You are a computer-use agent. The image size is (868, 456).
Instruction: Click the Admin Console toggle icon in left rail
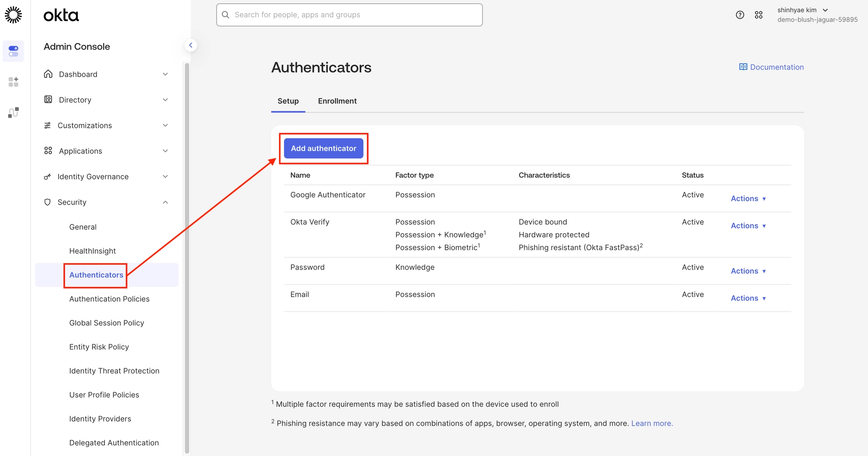(x=14, y=51)
